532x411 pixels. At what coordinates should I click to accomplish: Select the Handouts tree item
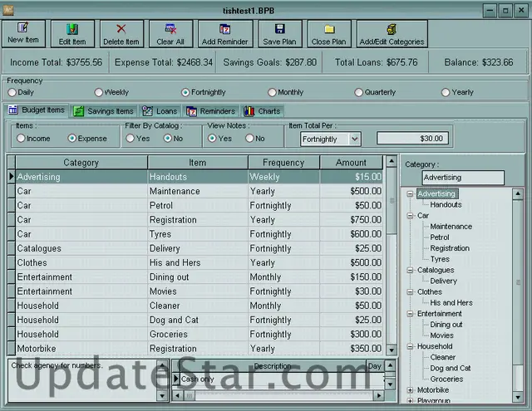click(x=446, y=204)
